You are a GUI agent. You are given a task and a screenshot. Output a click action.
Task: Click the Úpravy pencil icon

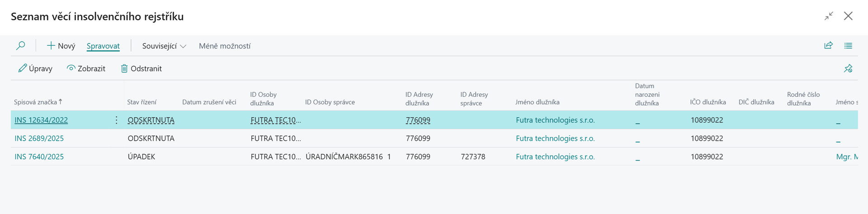(22, 68)
